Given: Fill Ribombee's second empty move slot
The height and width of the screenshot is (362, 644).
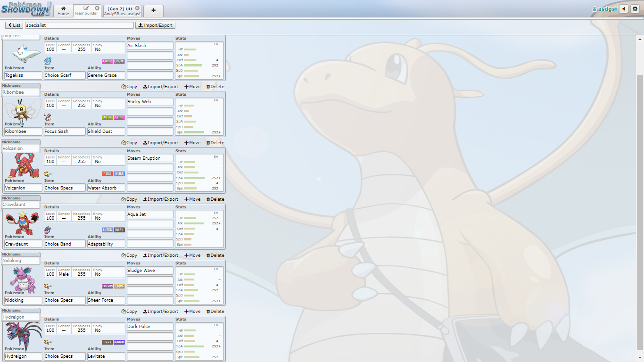Looking at the screenshot, I should (x=150, y=122).
